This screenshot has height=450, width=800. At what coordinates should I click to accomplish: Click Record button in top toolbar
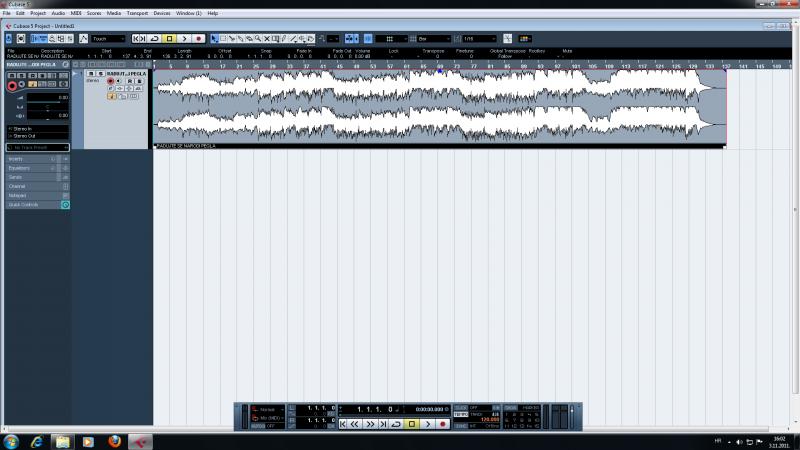click(198, 39)
